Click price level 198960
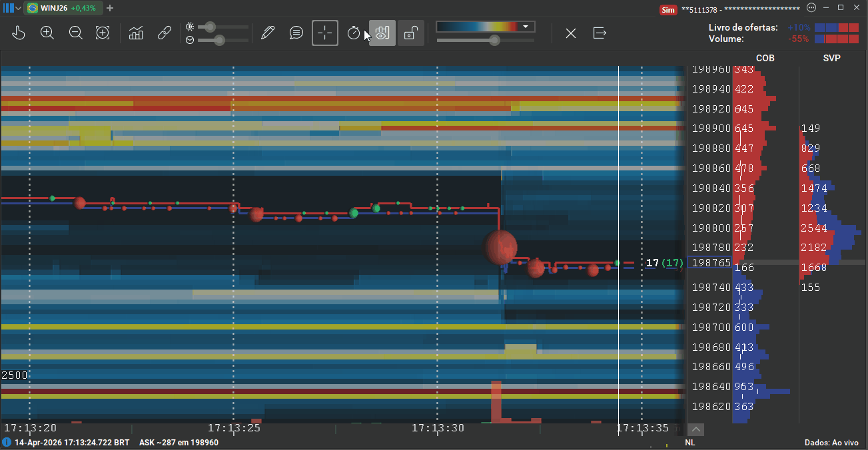The width and height of the screenshot is (868, 450). (711, 69)
